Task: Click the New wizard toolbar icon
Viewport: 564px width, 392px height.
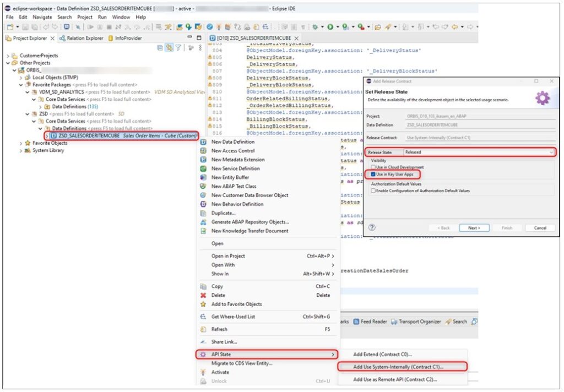Action: 10,27
